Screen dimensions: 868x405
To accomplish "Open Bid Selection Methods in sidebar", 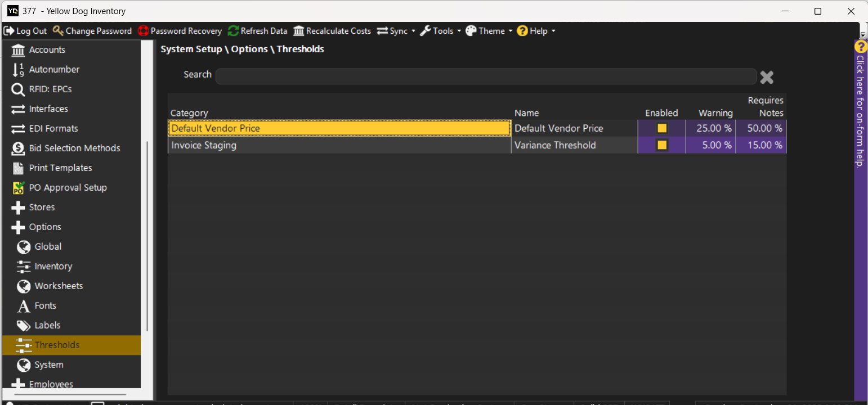I will (74, 148).
